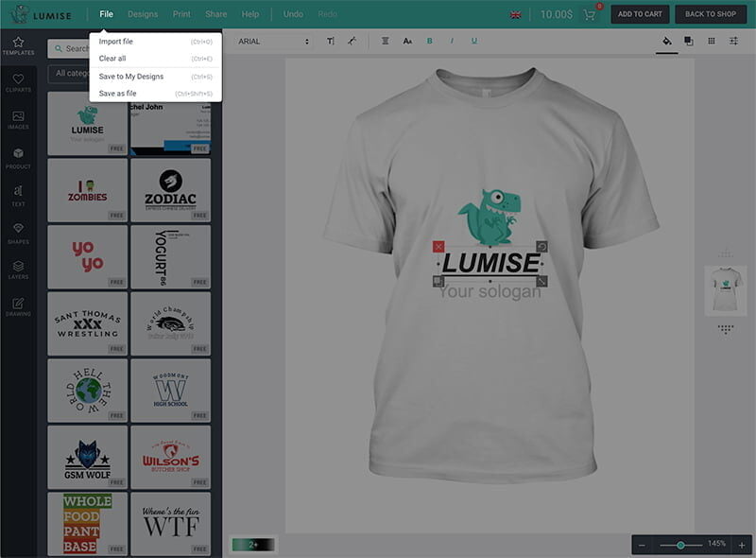Open the language selector flag
This screenshot has width=756, height=558.
pyautogui.click(x=515, y=15)
